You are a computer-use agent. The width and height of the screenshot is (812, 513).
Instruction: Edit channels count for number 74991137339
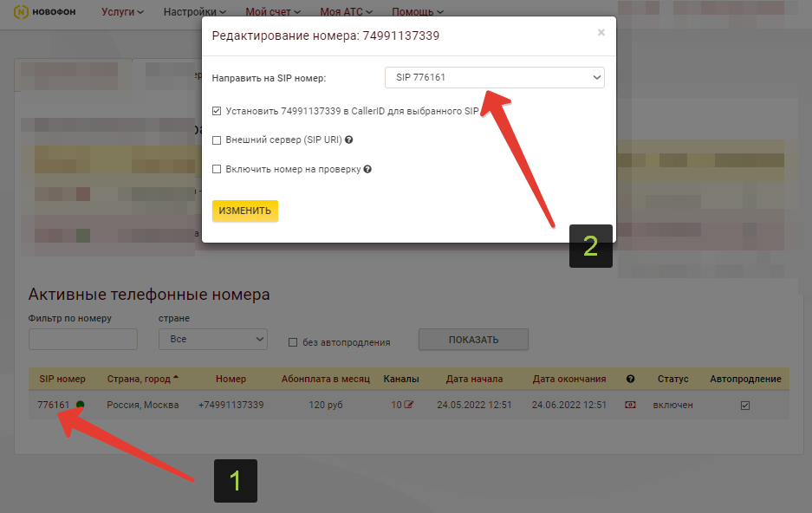(409, 405)
